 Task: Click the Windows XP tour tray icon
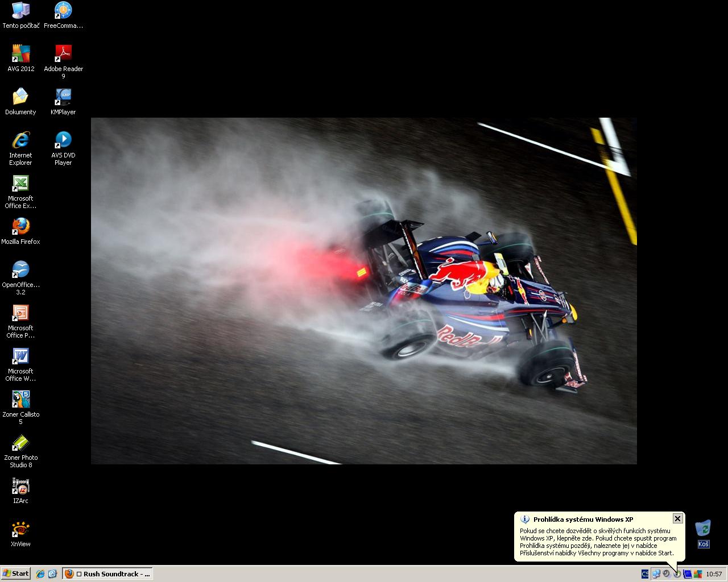[x=677, y=574]
